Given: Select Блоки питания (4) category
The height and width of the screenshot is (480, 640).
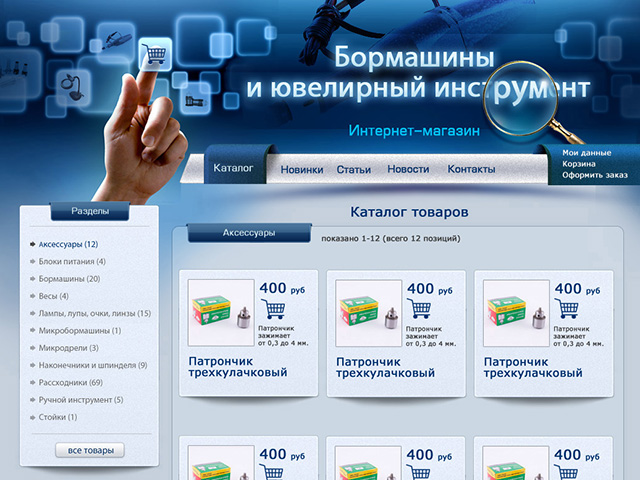Looking at the screenshot, I should [72, 261].
